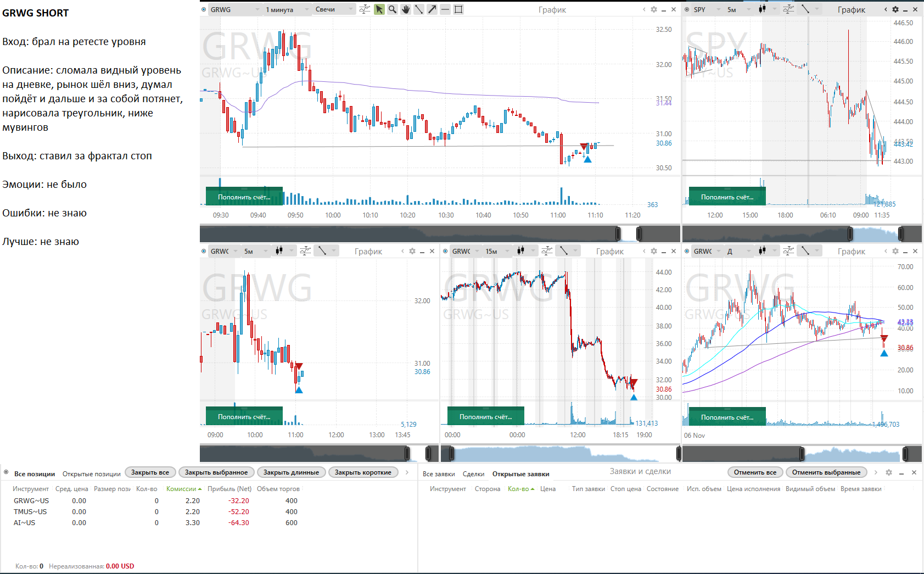This screenshot has width=924, height=574.
Task: Switch to the 'Все заявки' tab
Action: point(439,473)
